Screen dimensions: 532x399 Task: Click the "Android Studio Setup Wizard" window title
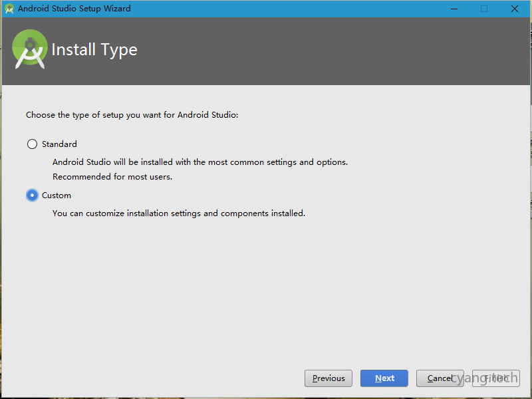point(74,9)
